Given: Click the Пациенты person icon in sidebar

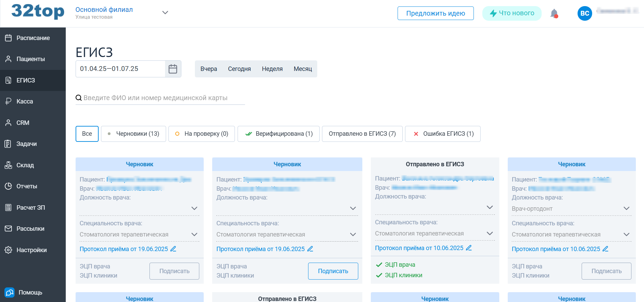Looking at the screenshot, I should [8, 59].
